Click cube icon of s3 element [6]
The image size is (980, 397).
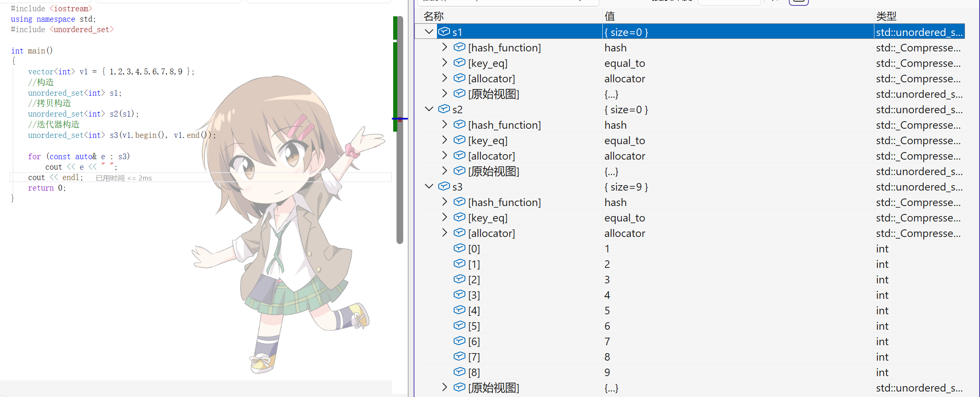pyautogui.click(x=460, y=341)
